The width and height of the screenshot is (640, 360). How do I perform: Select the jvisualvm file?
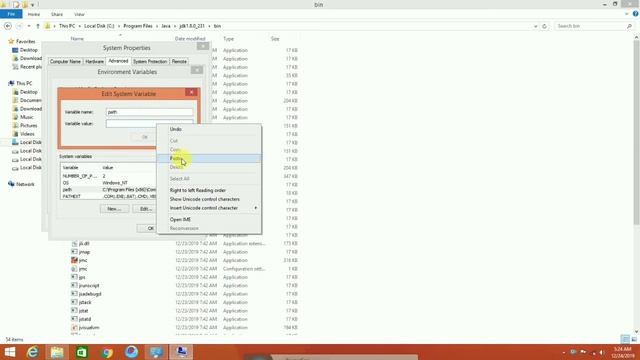89,328
